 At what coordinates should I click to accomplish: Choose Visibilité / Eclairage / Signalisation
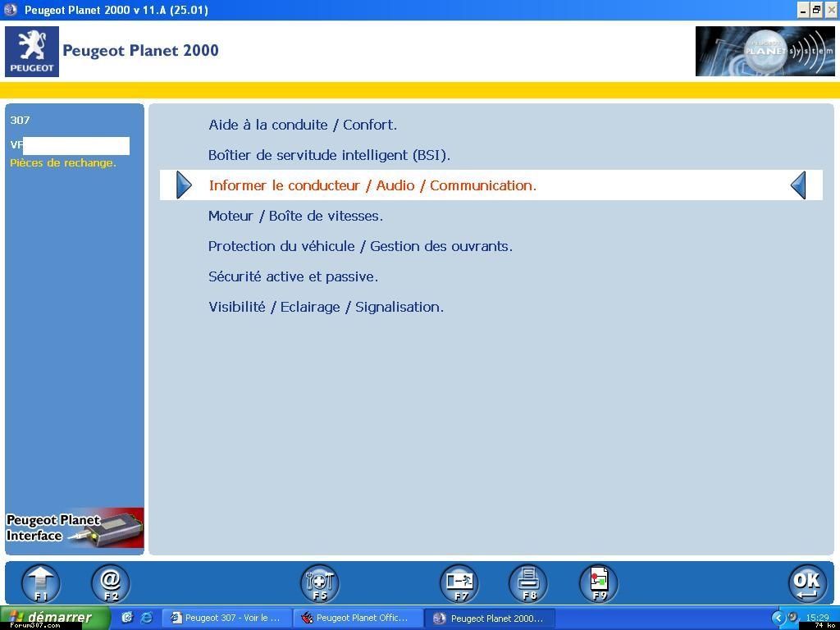[326, 307]
